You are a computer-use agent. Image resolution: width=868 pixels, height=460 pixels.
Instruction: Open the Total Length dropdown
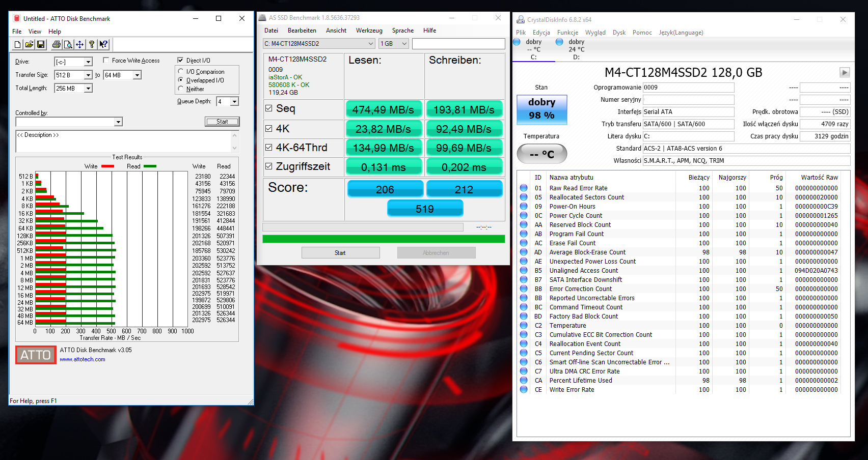pos(88,89)
